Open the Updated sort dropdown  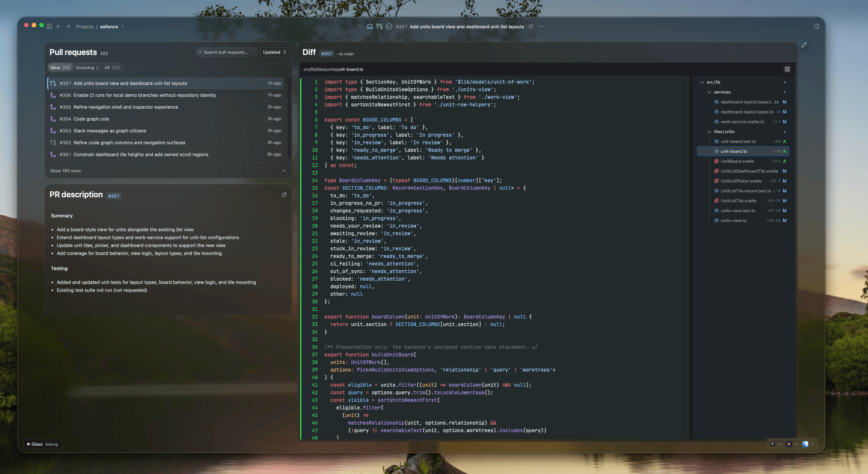pyautogui.click(x=274, y=52)
